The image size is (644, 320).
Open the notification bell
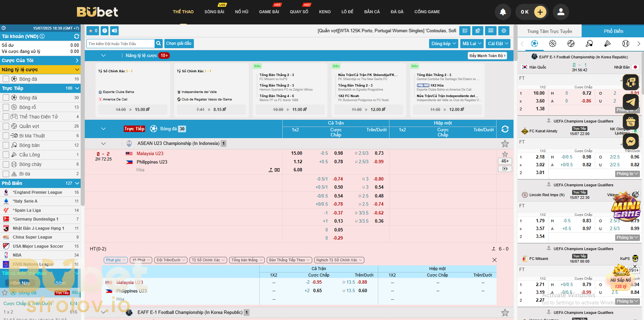503,12
